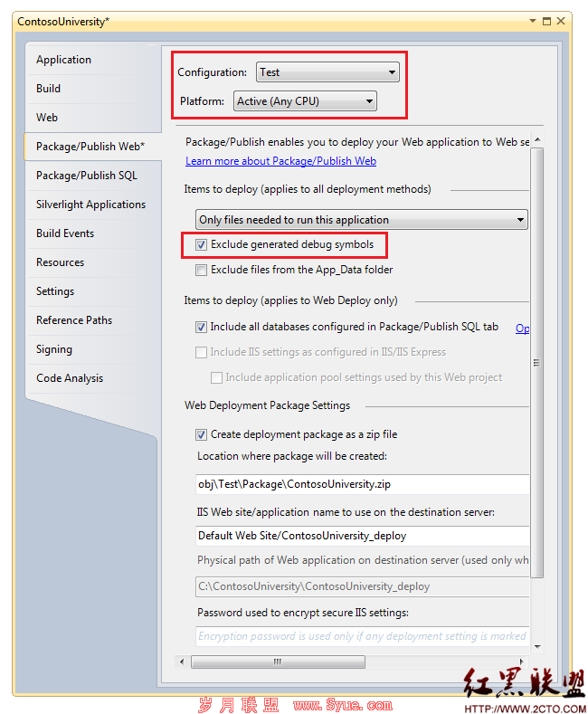Open Silverlight Applications tab
The image size is (588, 714).
[93, 205]
